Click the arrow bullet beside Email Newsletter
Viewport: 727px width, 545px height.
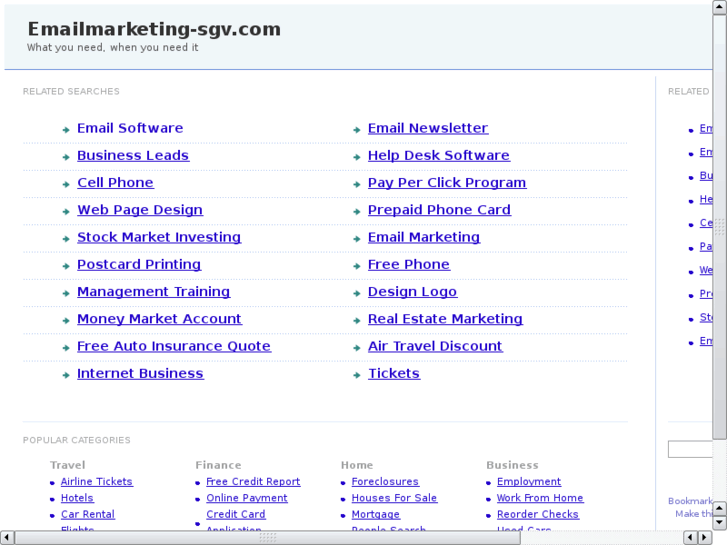[356, 129]
